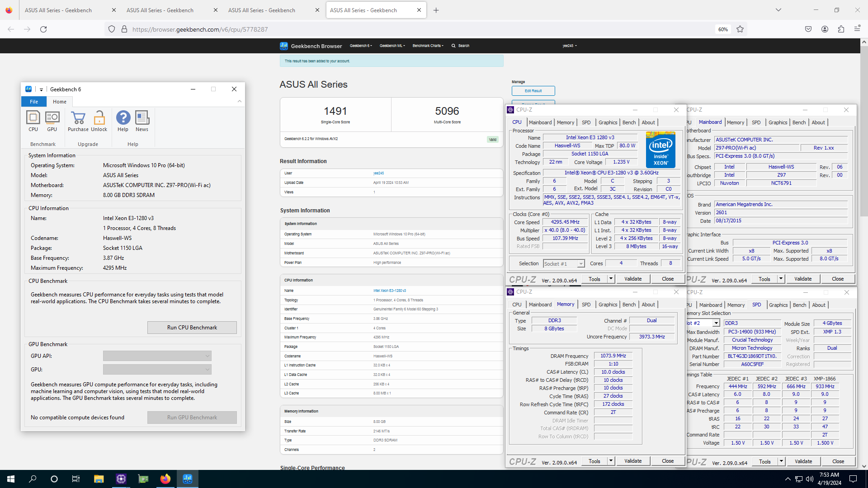Click the taskbar clock showing 7:53 AM
Viewport: 868px width, 488px height.
coord(829,479)
